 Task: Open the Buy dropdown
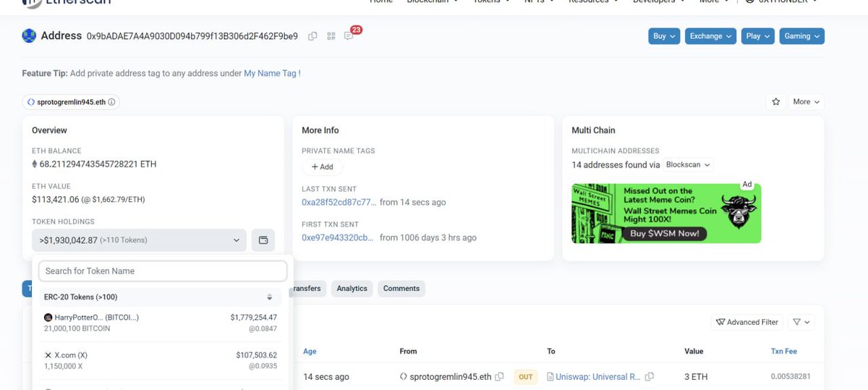tap(665, 36)
